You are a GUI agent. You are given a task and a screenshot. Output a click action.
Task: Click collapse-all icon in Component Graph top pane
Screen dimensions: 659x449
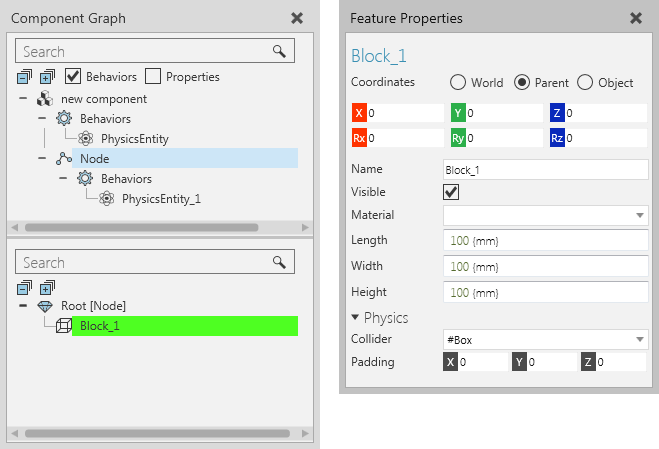[x=24, y=77]
